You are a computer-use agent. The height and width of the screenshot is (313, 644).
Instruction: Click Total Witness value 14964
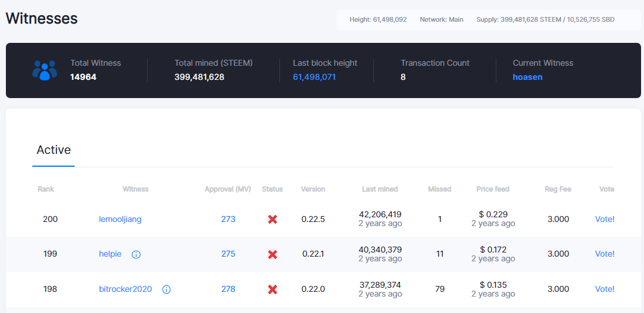[84, 77]
